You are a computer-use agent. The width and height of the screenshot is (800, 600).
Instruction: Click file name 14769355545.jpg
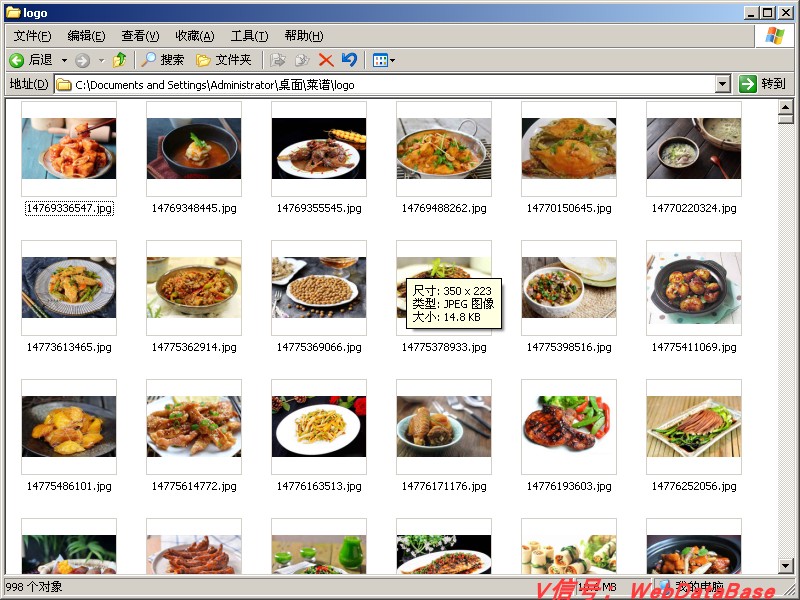tap(319, 208)
